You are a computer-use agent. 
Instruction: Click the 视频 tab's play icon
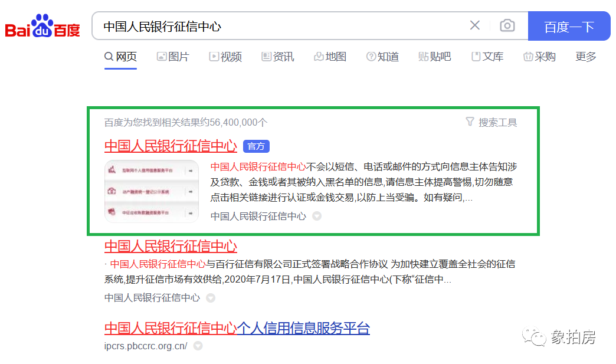214,57
